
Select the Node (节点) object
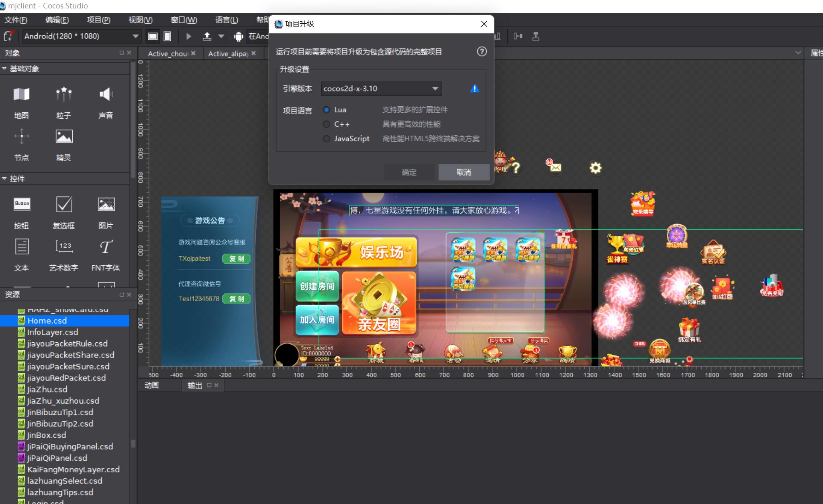coord(21,145)
